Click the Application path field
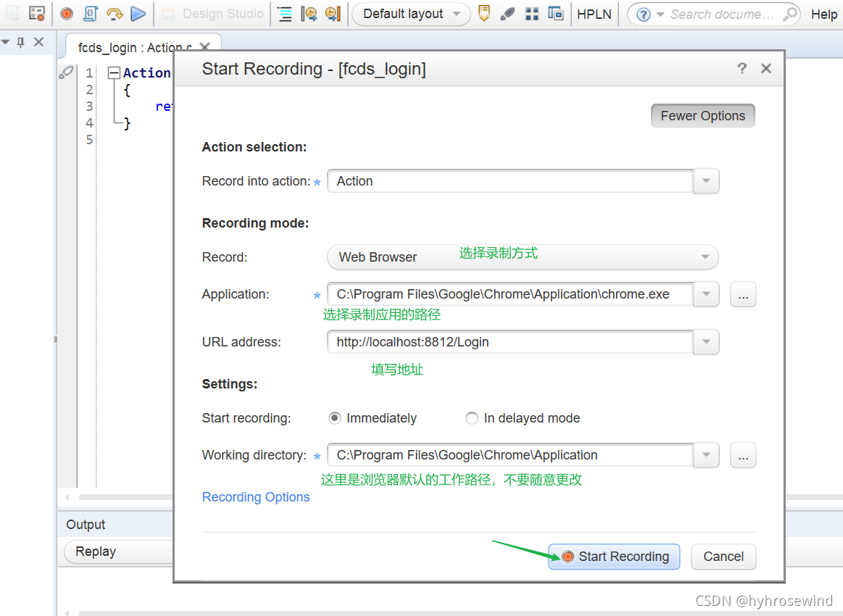 510,294
